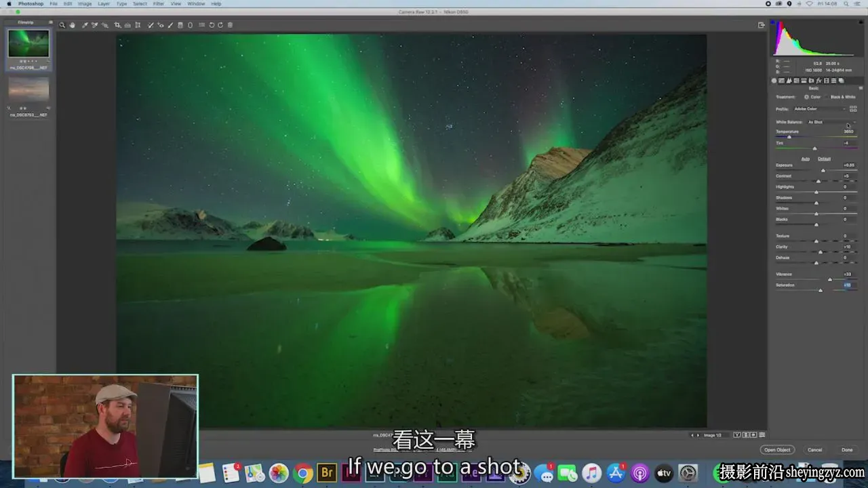Click the Auto tone link

[x=806, y=159]
